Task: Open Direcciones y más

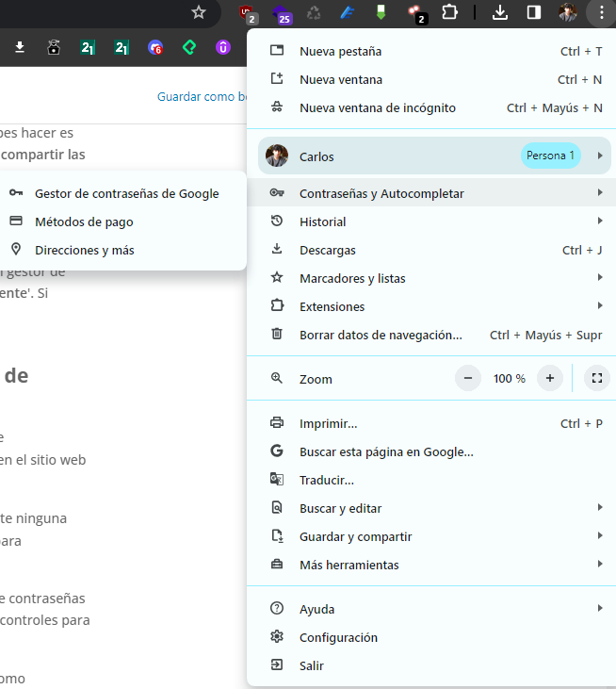Action: [x=123, y=250]
